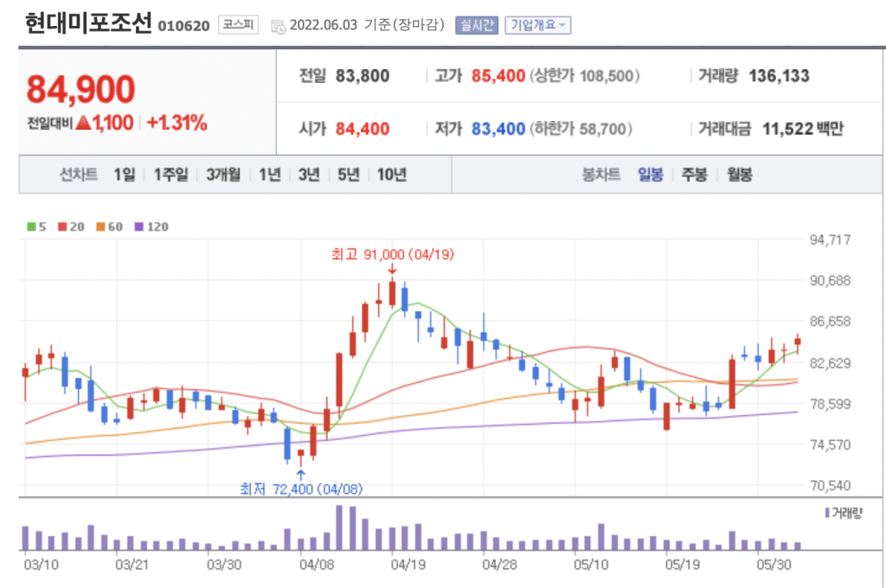Select the 일봉 daily candle chart
This screenshot has height=588, width=886.
pos(651,175)
